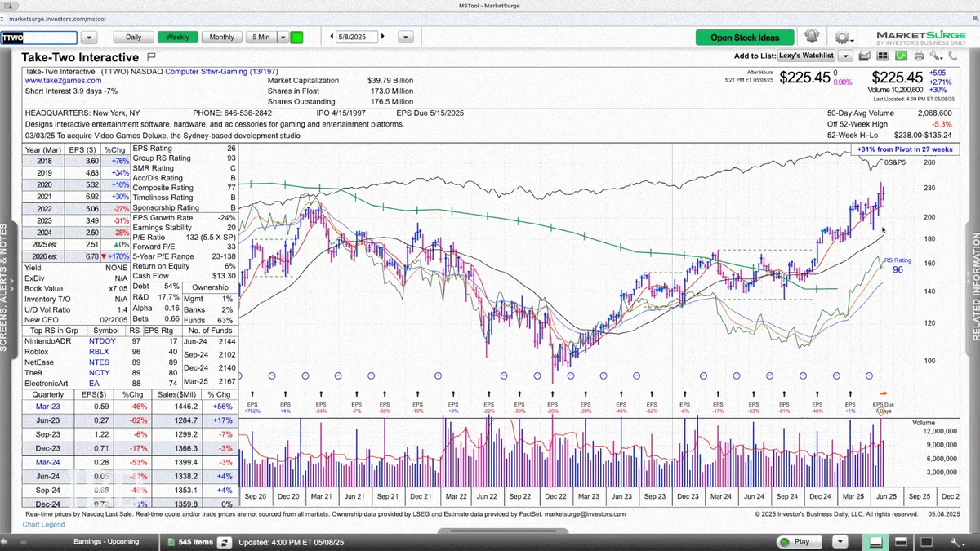The image size is (980, 551).
Task: Expand the Add to List dropdown arrow
Action: click(x=845, y=56)
